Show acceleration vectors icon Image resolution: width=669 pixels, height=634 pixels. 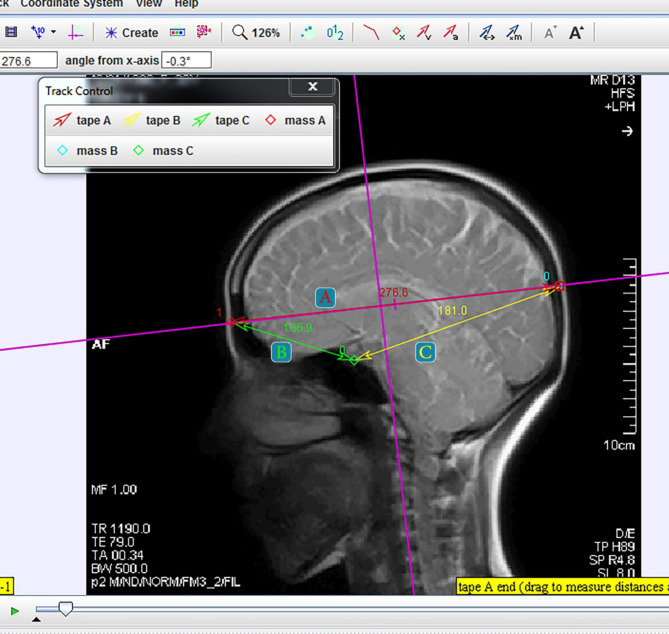click(x=451, y=33)
